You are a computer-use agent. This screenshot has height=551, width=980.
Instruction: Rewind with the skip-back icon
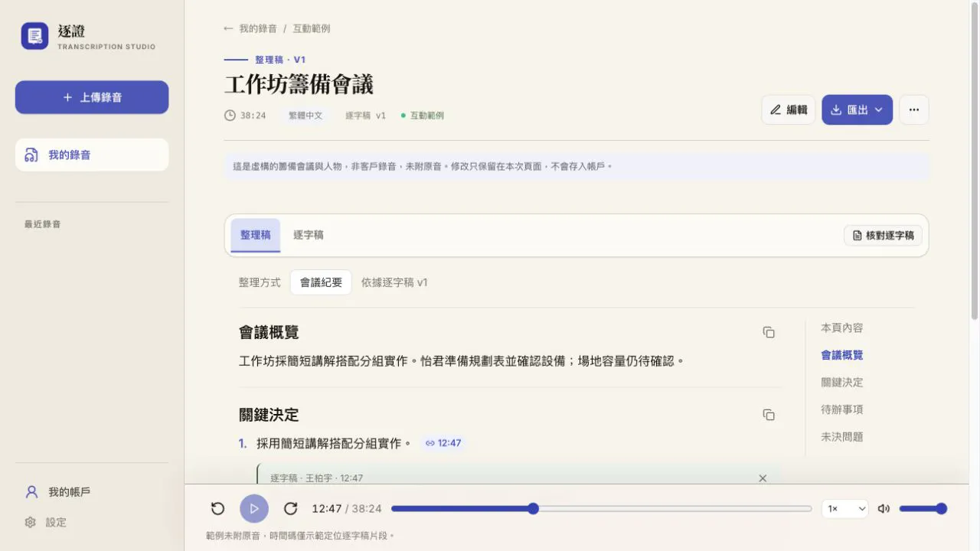(x=217, y=509)
